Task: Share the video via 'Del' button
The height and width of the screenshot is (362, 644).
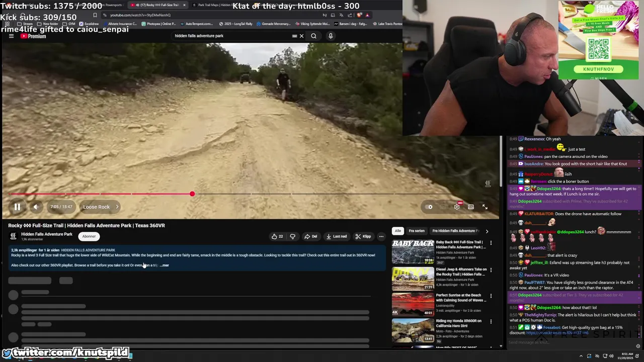Action: coord(310,236)
